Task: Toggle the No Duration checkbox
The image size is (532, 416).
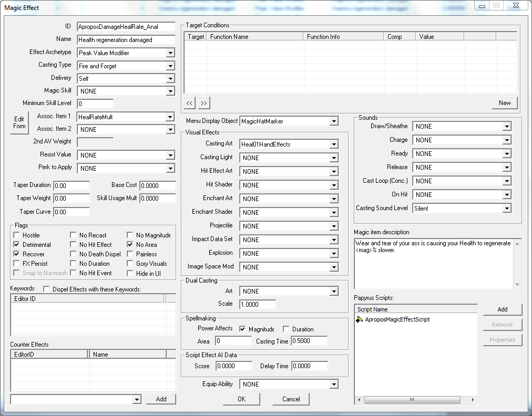Action: (73, 264)
